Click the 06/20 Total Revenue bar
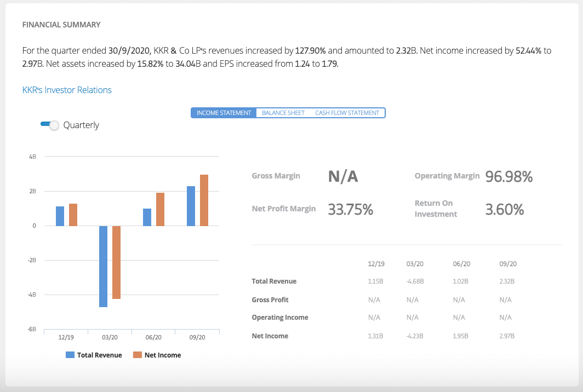Image resolution: width=583 pixels, height=392 pixels. [x=147, y=217]
